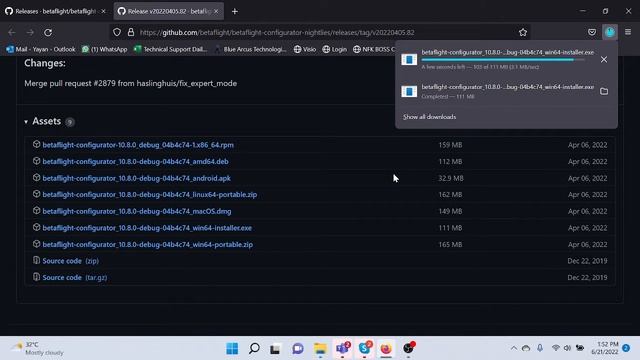The image size is (640, 360).
Task: Show site security via padlock icon
Action: pos(131,32)
